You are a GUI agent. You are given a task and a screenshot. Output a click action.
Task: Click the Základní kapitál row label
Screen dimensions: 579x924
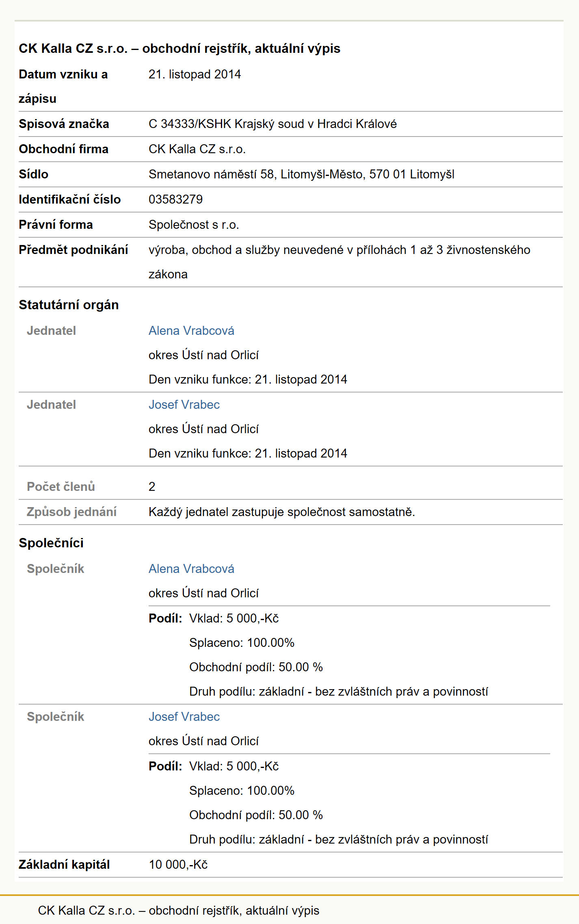click(64, 865)
